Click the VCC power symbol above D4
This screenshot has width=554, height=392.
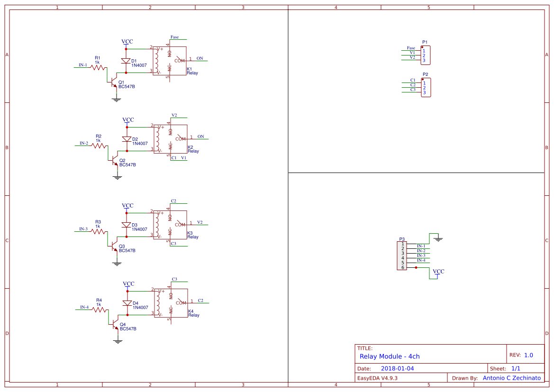[127, 284]
